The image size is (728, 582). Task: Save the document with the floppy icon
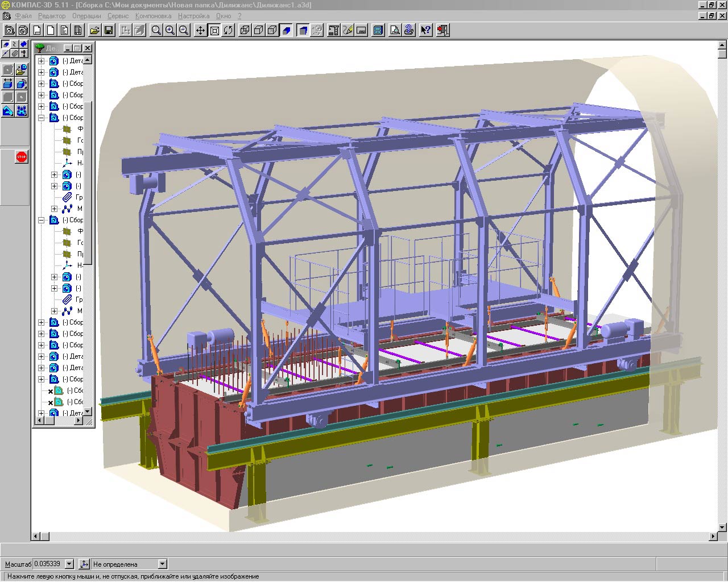coord(109,30)
